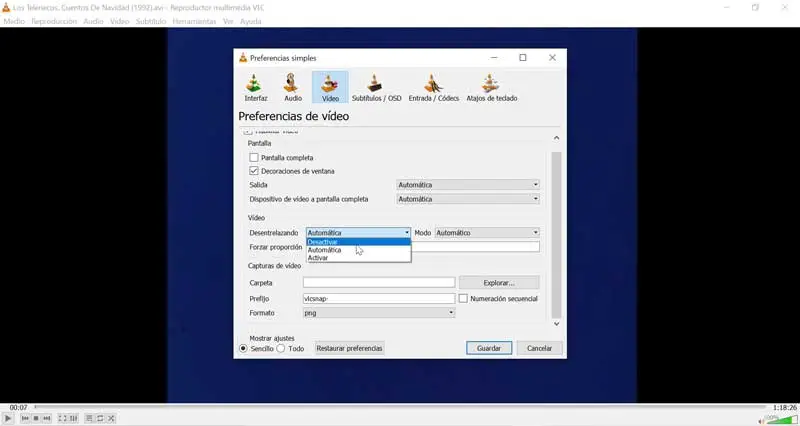The width and height of the screenshot is (800, 426).
Task: Select the Todo radio button
Action: coord(281,348)
